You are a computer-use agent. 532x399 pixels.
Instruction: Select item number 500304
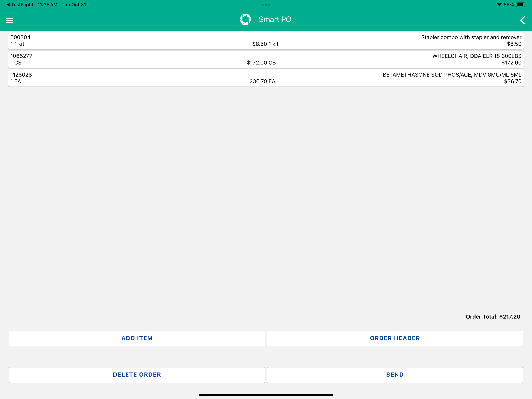[x=20, y=37]
